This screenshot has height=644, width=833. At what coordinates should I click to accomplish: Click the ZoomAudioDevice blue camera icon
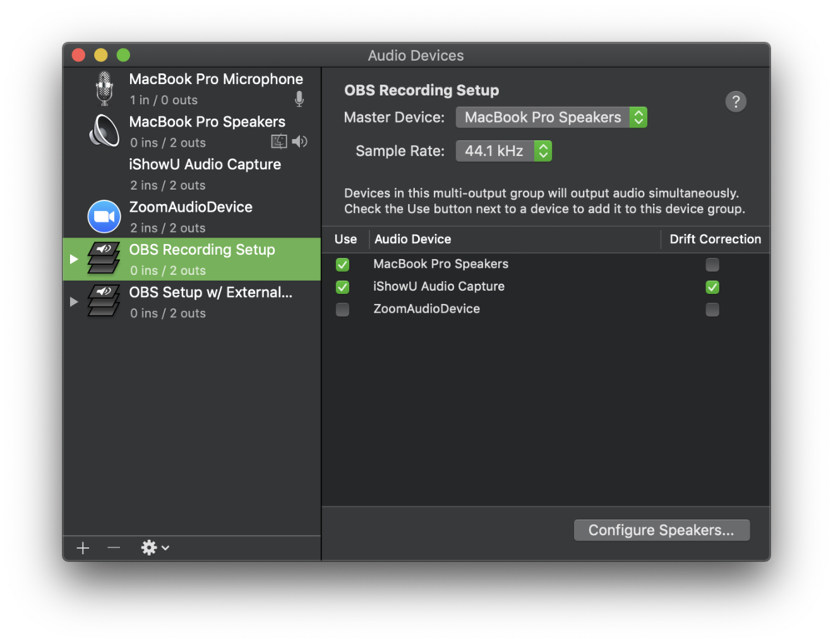coord(104,217)
